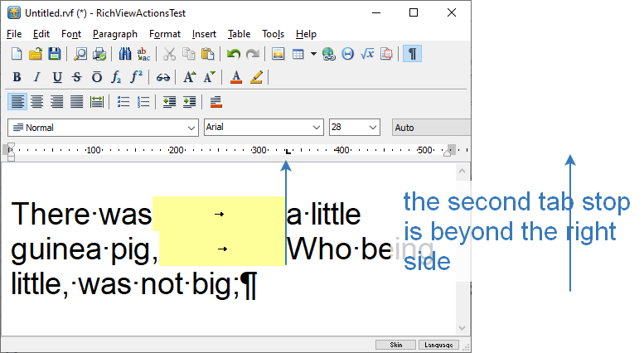Viewport: 644px width, 353px height.
Task: Open the Find (binoculars) tool
Action: click(125, 55)
